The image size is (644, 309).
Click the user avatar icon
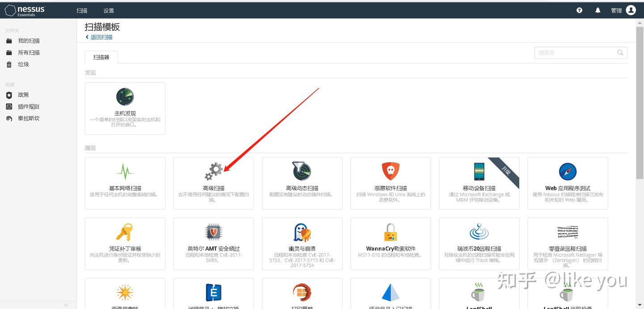coord(631,10)
